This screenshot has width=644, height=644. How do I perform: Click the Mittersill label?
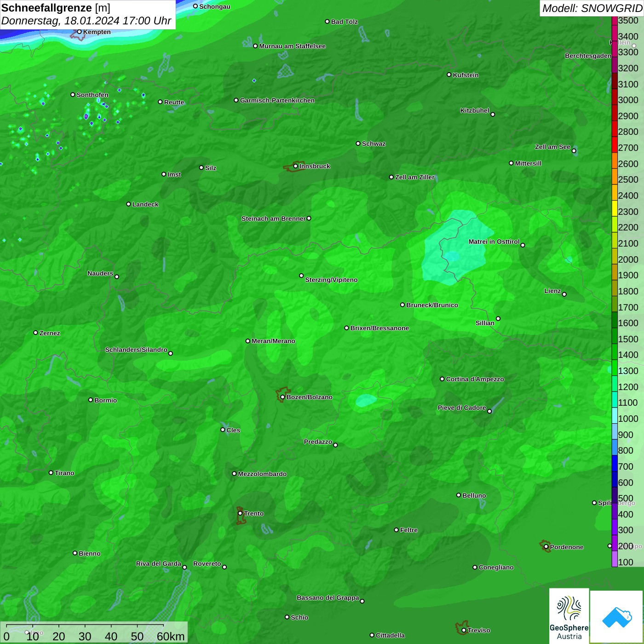pyautogui.click(x=528, y=163)
